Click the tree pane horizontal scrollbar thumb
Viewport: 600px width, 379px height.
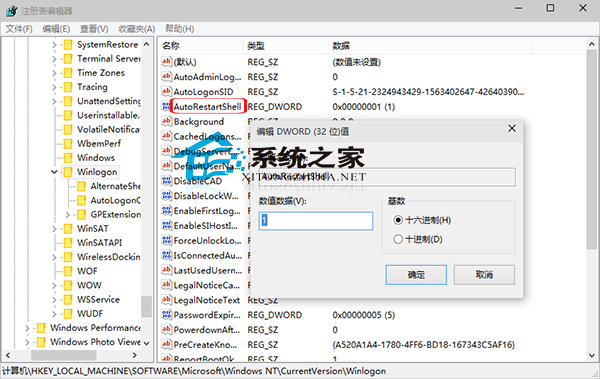click(x=64, y=355)
